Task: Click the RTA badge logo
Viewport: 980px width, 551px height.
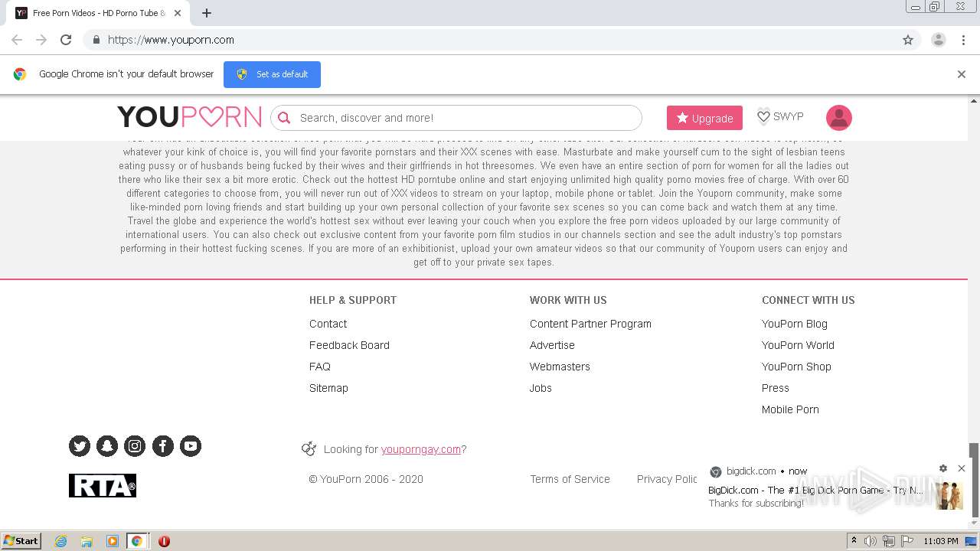Action: coord(103,485)
